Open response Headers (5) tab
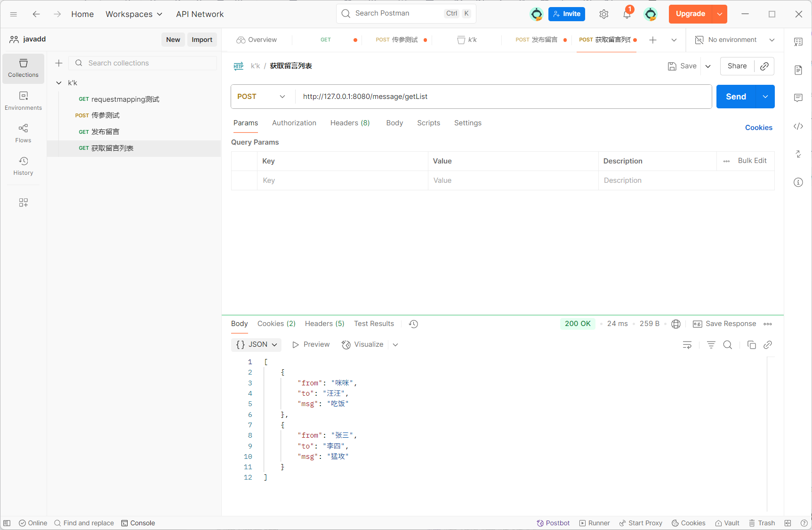This screenshot has height=530, width=812. [x=325, y=324]
